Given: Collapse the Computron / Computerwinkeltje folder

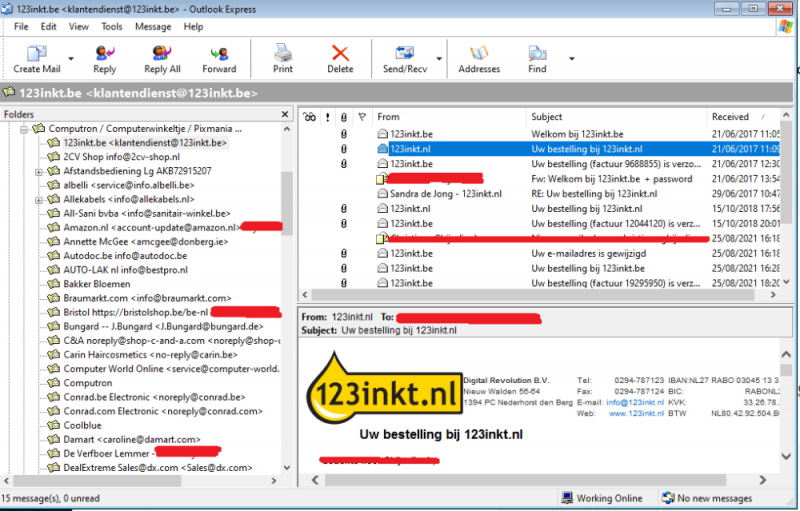Looking at the screenshot, I should point(24,129).
